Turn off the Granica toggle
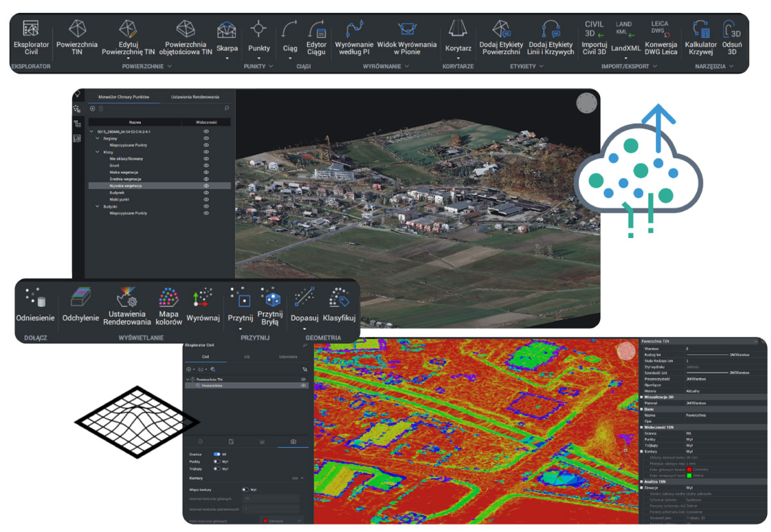Screen dimensions: 771x532 pyautogui.click(x=217, y=454)
